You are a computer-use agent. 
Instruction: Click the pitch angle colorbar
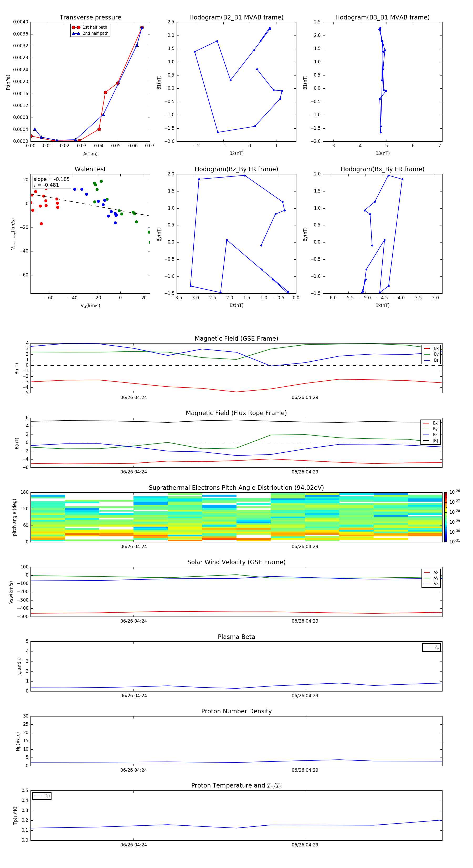(446, 517)
